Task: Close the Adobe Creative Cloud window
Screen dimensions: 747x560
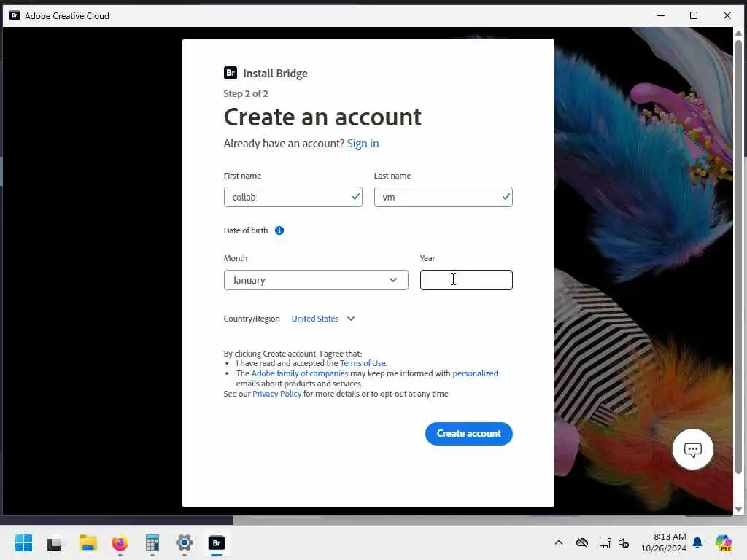Action: tap(727, 15)
